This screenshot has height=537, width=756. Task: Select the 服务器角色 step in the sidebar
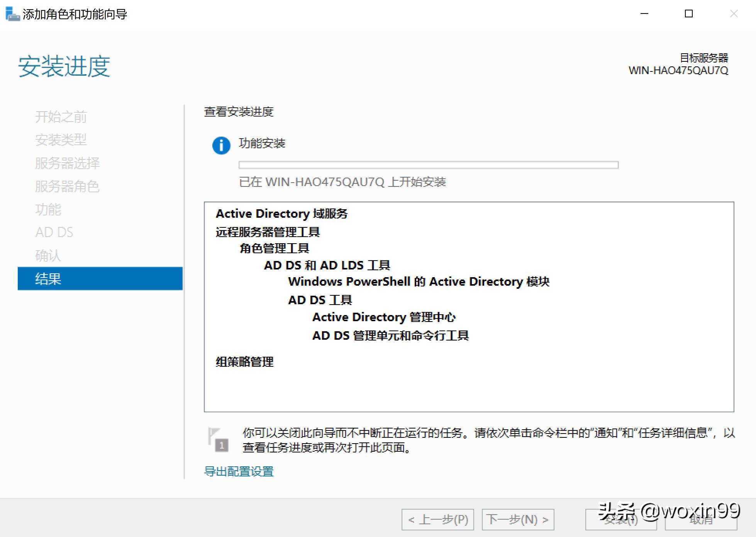tap(67, 186)
